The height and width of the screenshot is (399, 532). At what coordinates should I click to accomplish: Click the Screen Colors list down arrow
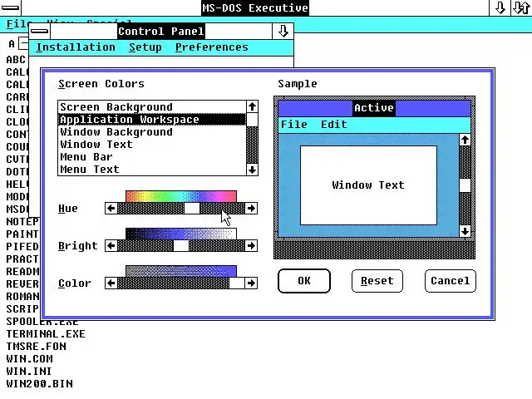coord(252,170)
